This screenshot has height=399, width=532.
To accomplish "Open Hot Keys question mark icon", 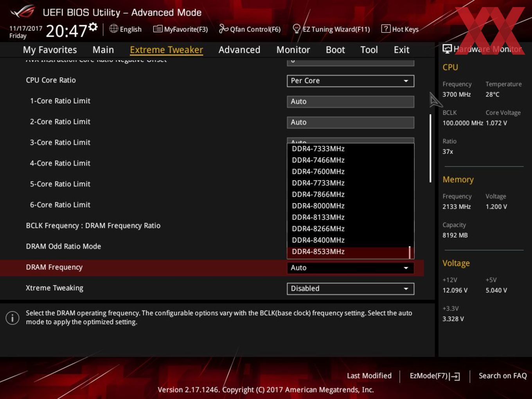I will point(386,29).
